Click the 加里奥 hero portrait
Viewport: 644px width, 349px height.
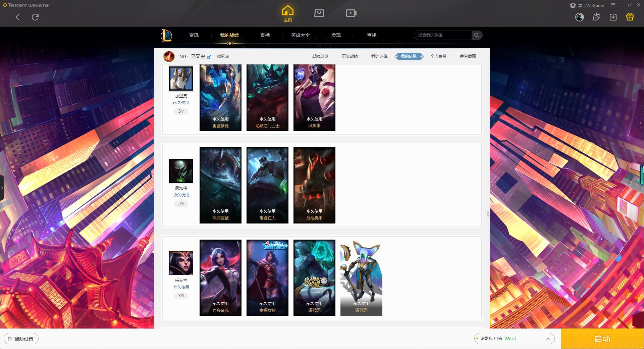[181, 79]
